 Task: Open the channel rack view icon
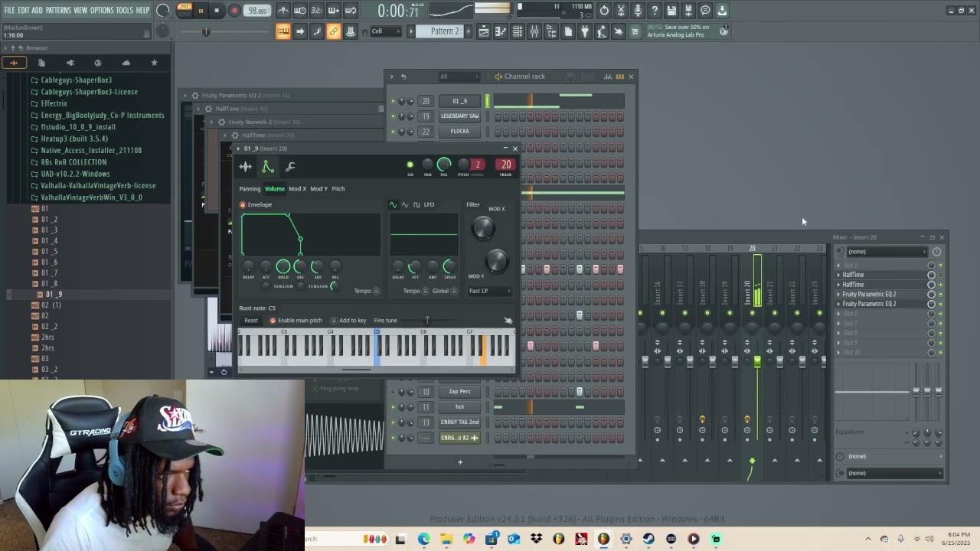coord(517,31)
